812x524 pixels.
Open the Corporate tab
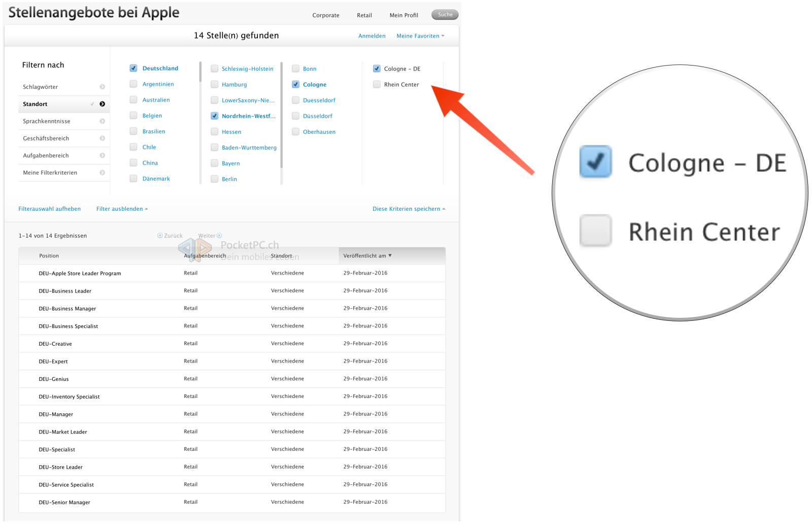(326, 15)
